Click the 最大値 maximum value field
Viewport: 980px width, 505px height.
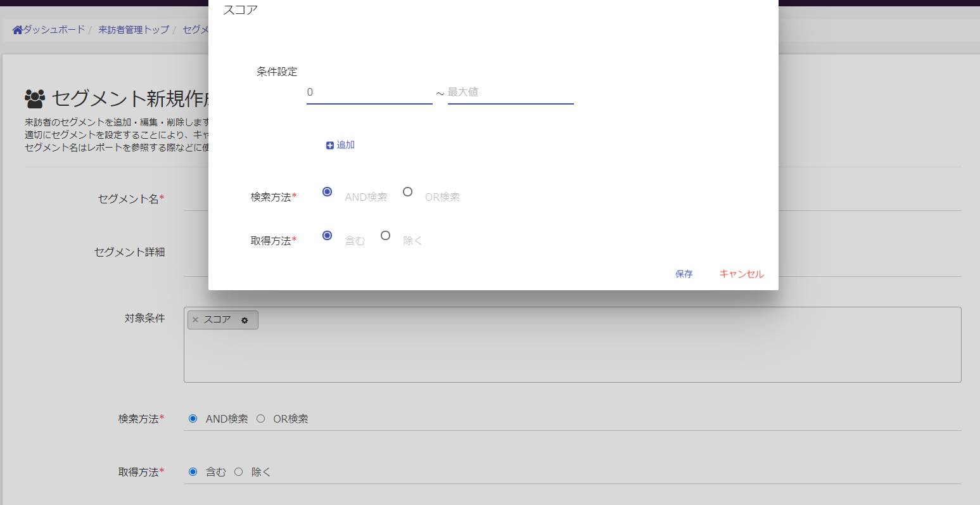(x=510, y=93)
